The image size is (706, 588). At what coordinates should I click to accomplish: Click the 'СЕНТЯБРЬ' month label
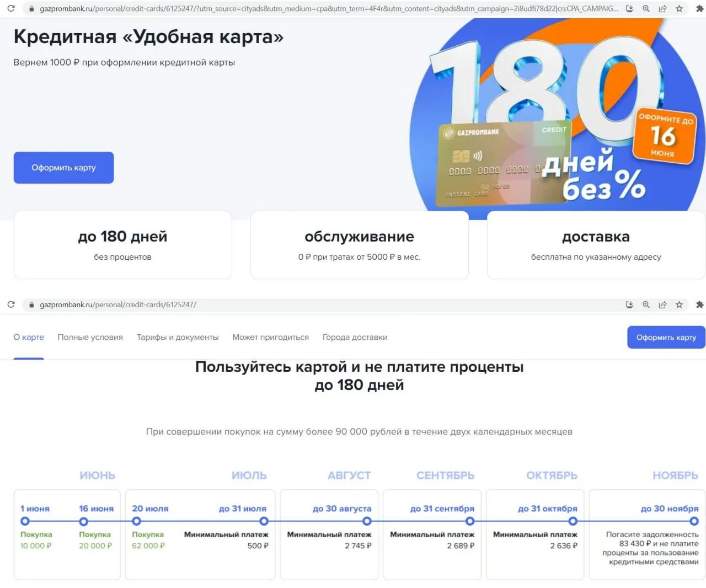(x=445, y=475)
